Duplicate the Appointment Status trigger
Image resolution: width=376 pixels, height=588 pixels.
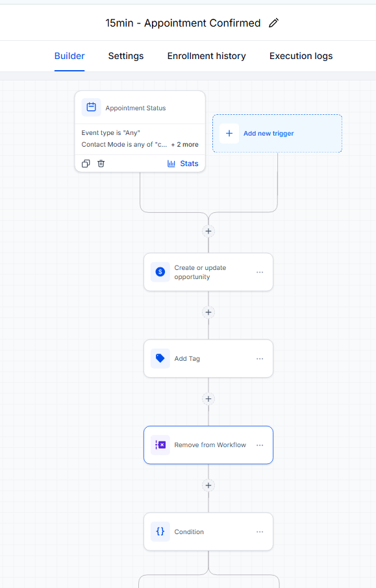tap(86, 164)
